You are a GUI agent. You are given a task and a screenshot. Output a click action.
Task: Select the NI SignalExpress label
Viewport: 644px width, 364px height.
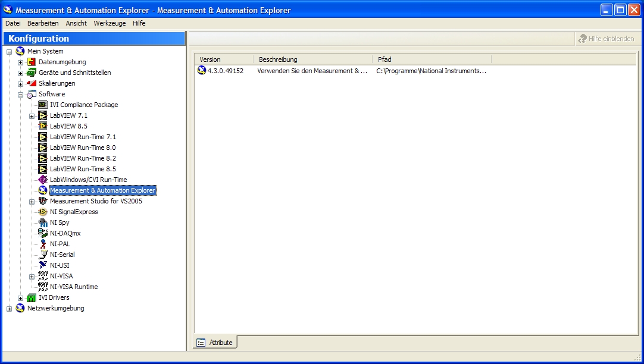(x=74, y=212)
